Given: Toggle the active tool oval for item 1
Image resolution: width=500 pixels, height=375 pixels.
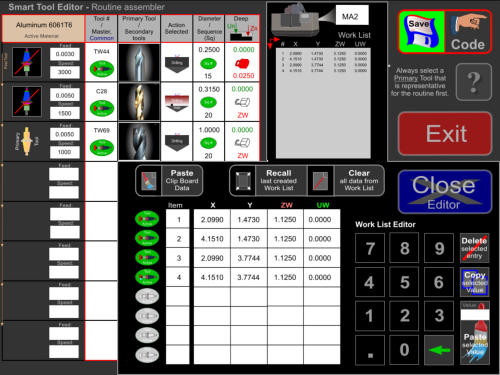Looking at the screenshot, I should [147, 219].
